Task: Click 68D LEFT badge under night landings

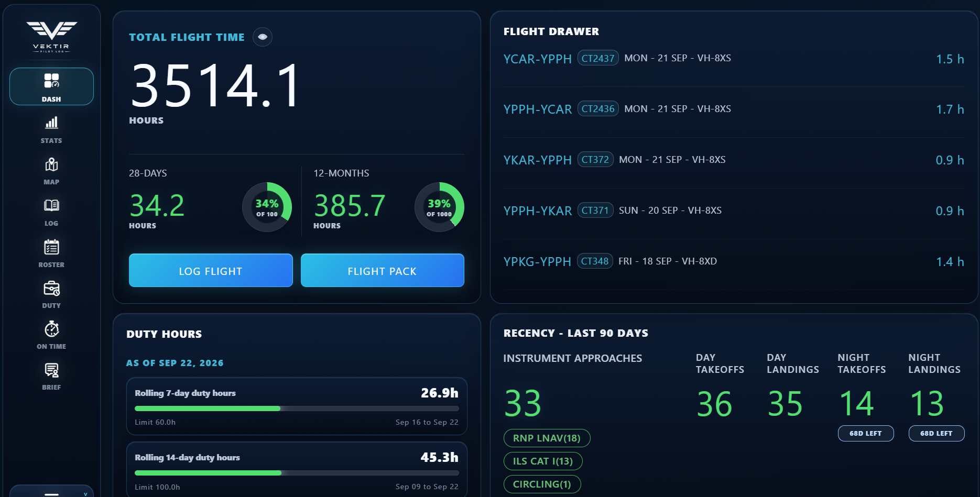Action: [937, 434]
